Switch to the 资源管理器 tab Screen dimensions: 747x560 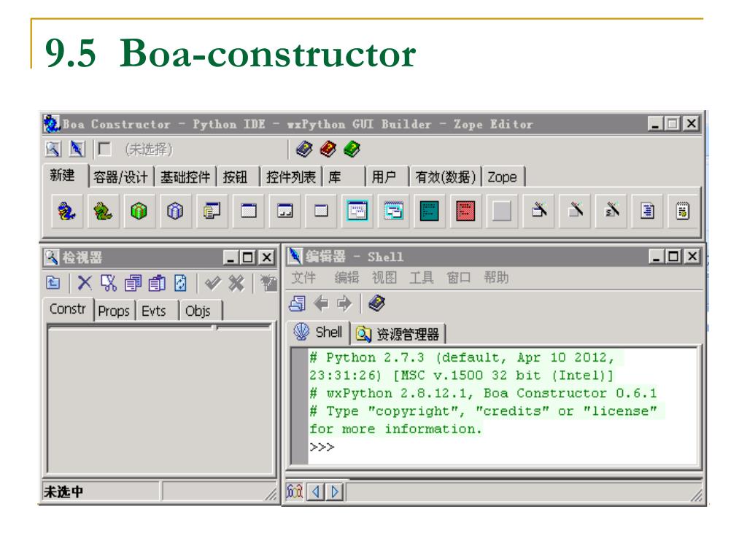click(x=398, y=334)
